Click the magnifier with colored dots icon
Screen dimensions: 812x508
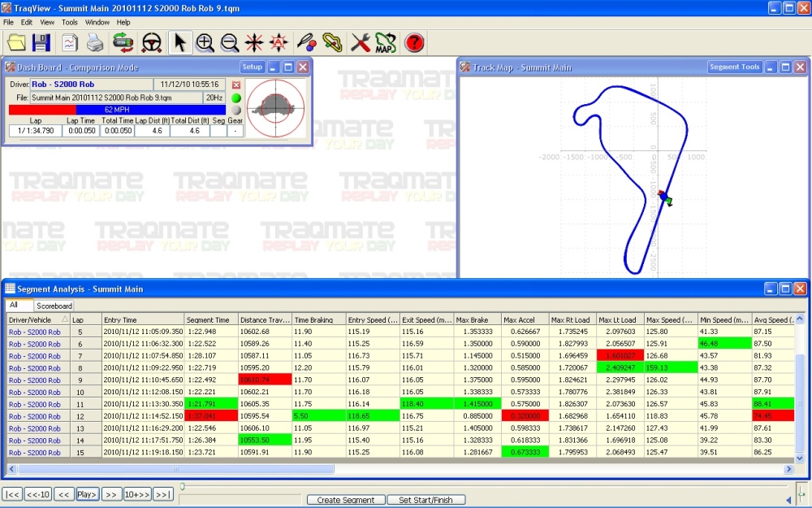point(307,42)
